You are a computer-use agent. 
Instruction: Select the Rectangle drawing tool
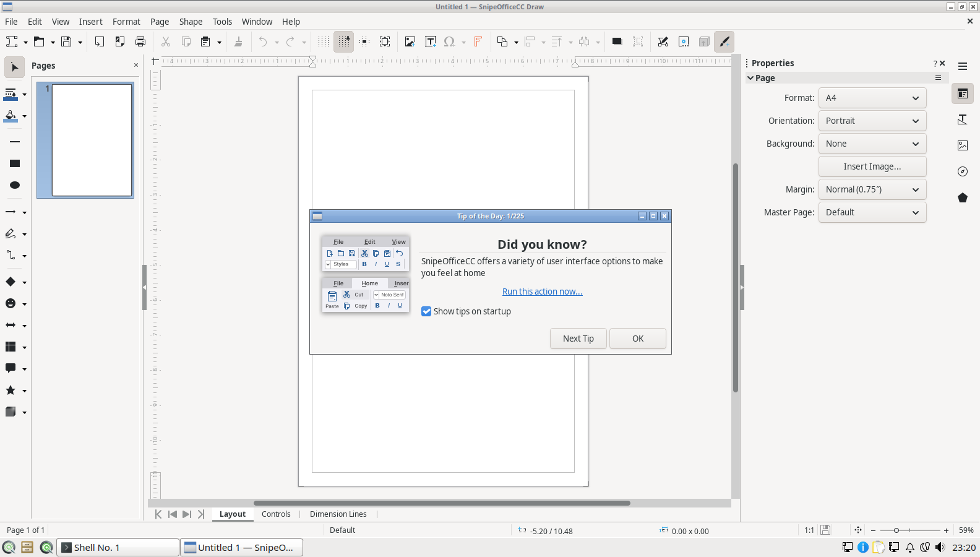point(15,163)
